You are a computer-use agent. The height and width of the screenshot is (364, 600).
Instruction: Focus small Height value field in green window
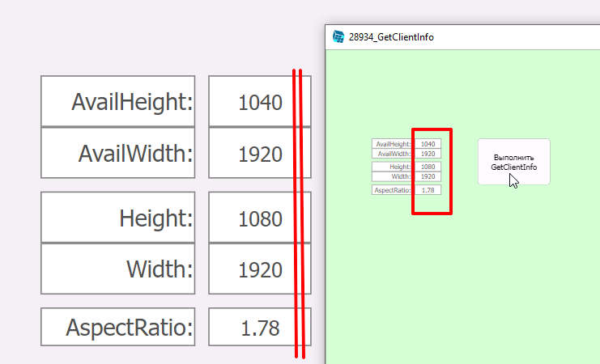point(428,167)
